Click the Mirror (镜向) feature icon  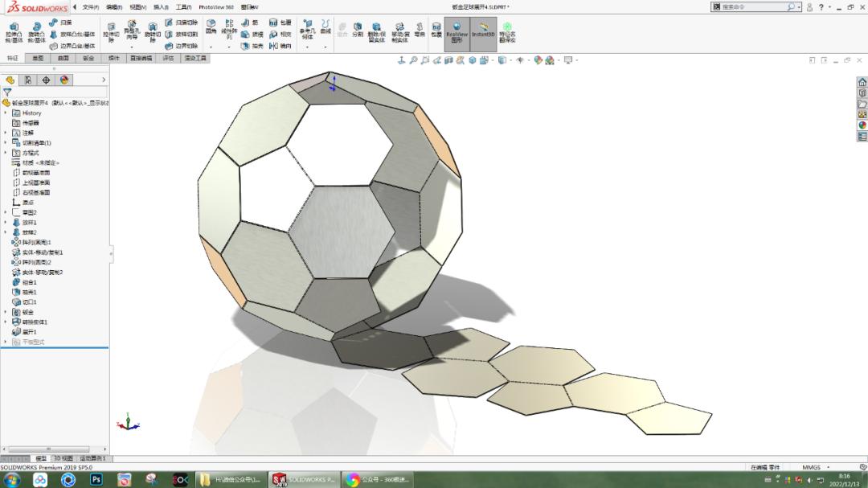283,44
